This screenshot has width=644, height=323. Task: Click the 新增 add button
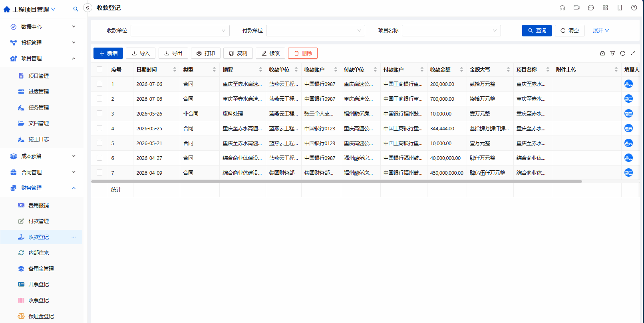108,53
